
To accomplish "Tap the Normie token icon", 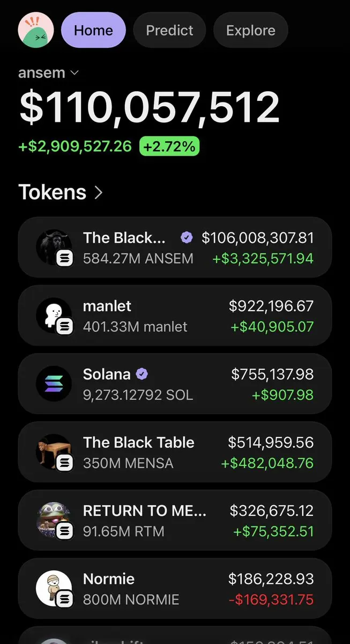I will (54, 588).
